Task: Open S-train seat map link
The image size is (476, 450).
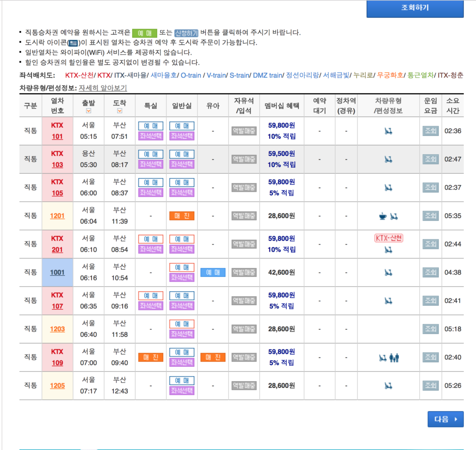Action: pos(239,75)
